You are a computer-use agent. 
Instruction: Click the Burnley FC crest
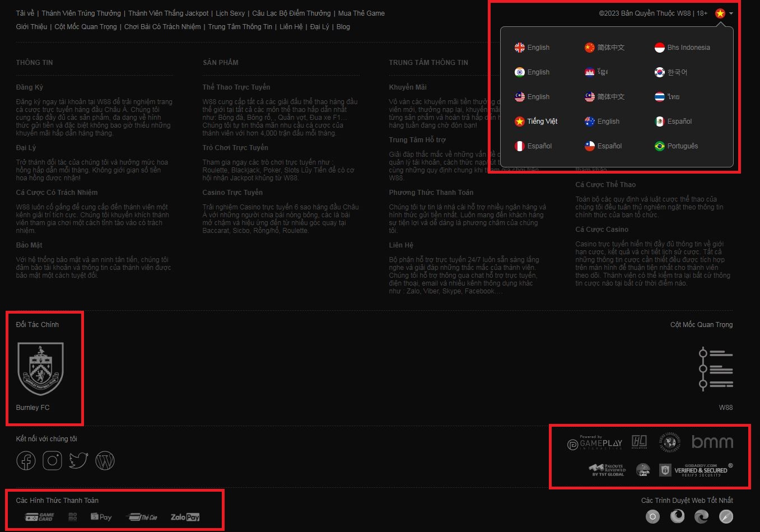point(40,368)
